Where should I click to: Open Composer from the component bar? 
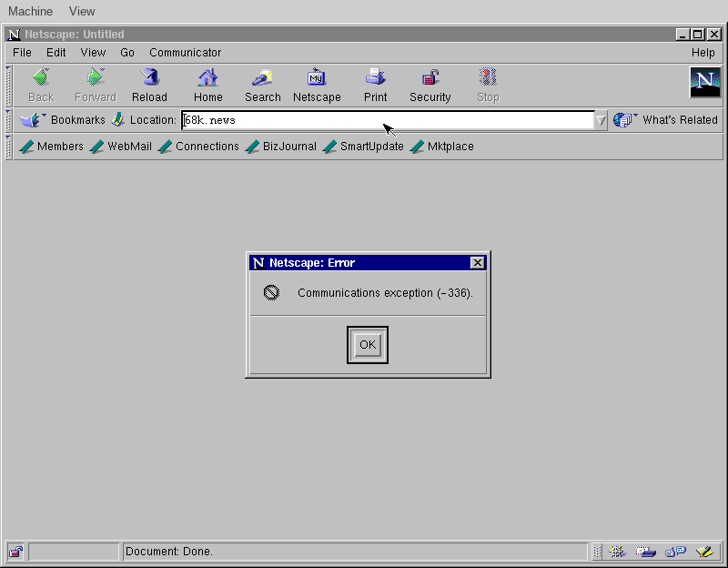click(x=704, y=552)
